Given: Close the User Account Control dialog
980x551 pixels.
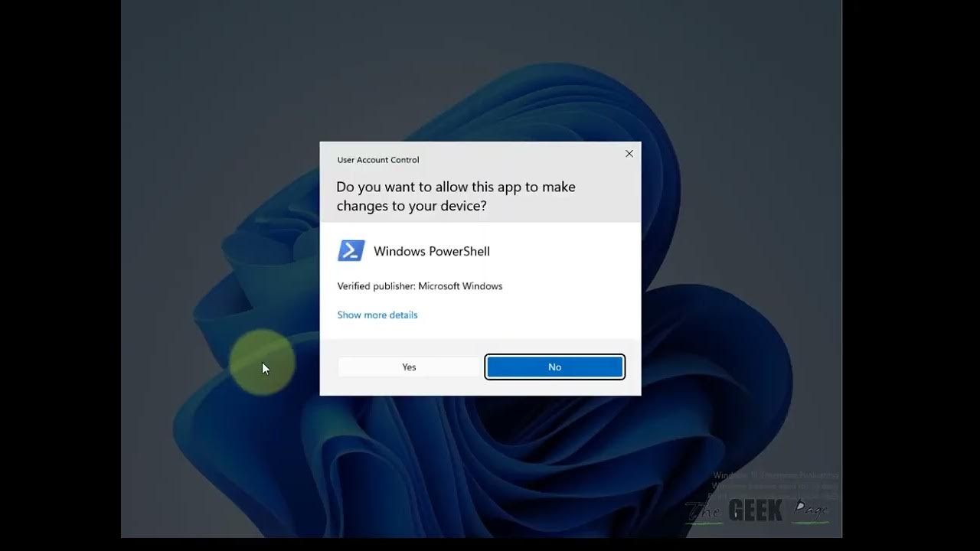Looking at the screenshot, I should pyautogui.click(x=629, y=154).
